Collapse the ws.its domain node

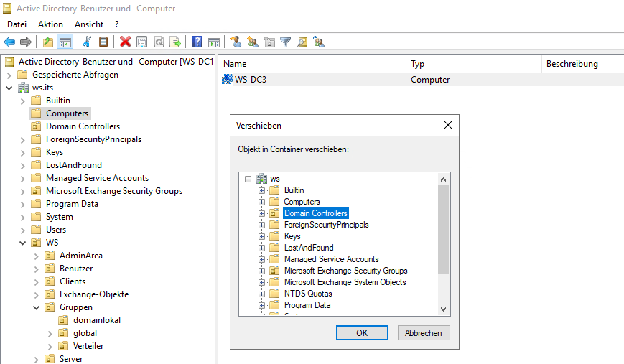coord(9,88)
